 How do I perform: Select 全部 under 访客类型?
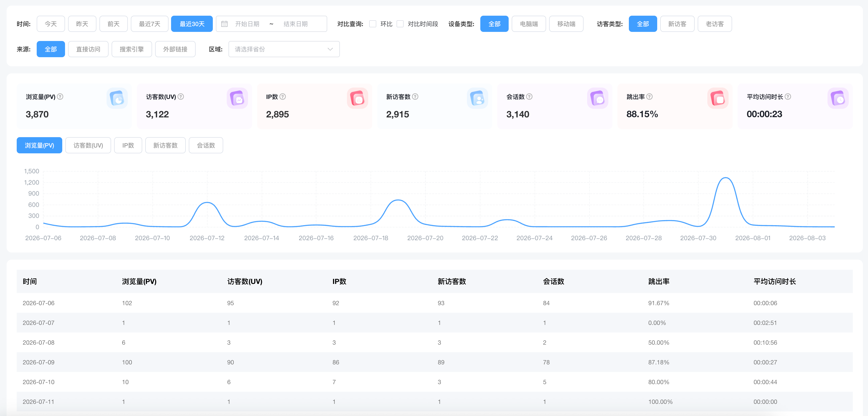tap(643, 24)
